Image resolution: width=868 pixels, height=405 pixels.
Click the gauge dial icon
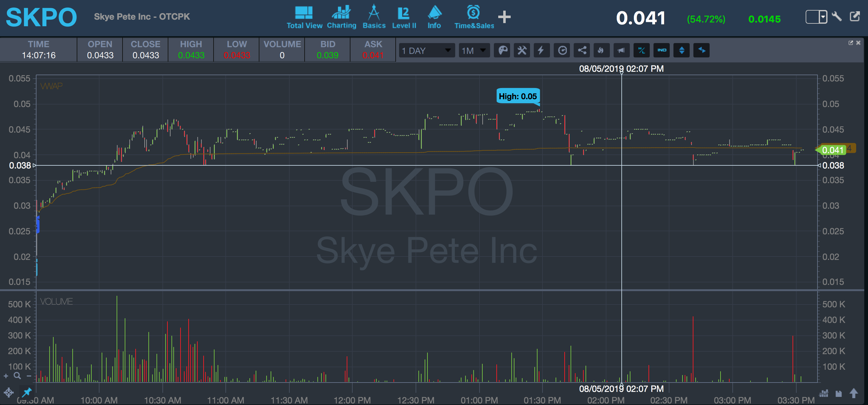coord(562,51)
